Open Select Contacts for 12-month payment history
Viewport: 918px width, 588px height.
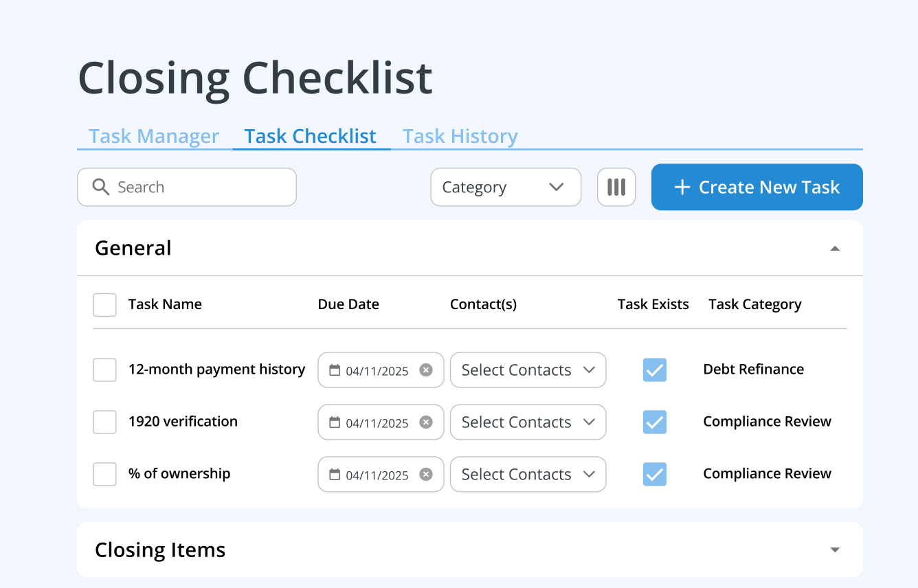pyautogui.click(x=528, y=370)
